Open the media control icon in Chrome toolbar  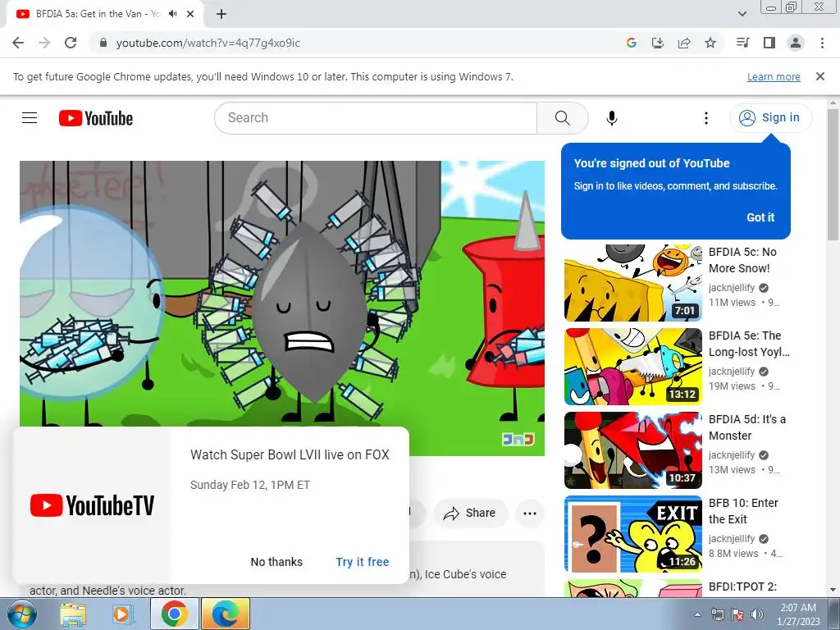click(x=743, y=43)
